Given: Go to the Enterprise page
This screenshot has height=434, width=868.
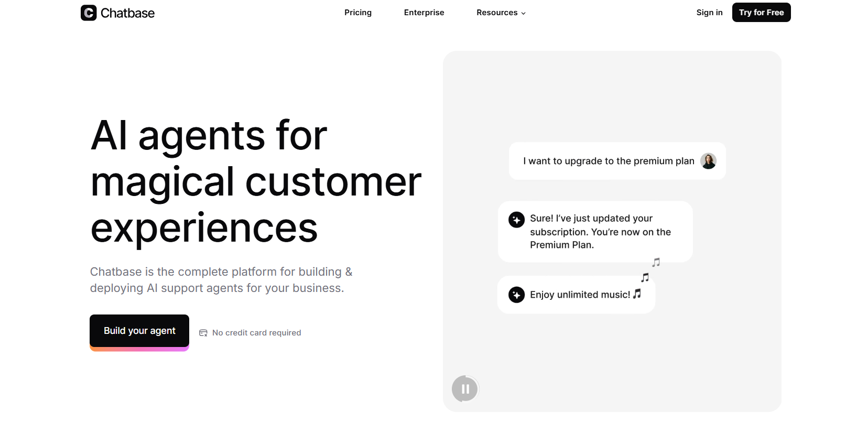Looking at the screenshot, I should tap(424, 13).
